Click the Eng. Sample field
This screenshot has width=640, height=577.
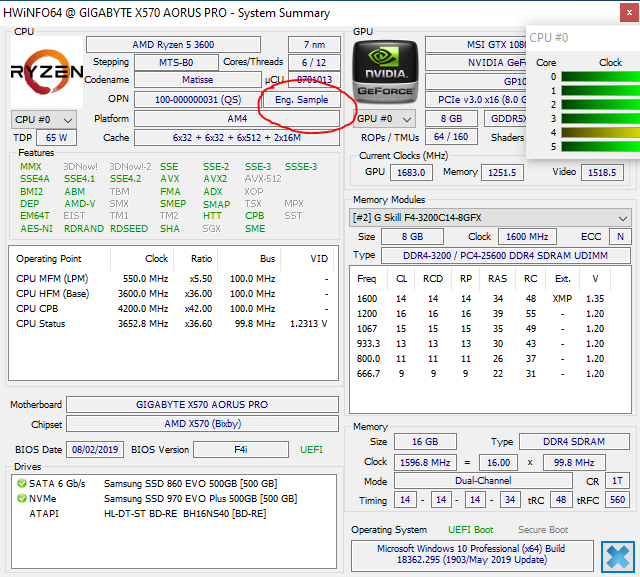click(x=302, y=100)
